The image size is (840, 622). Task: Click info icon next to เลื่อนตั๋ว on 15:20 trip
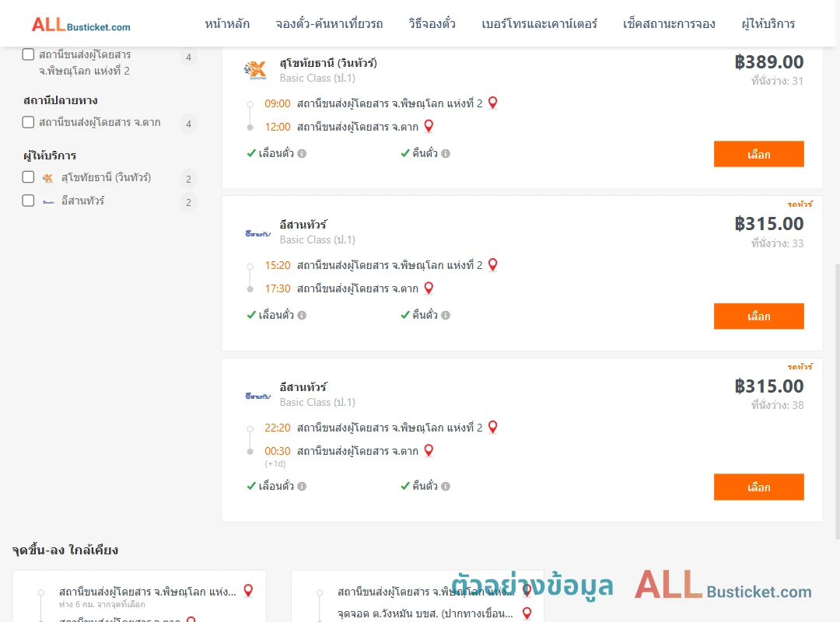pyautogui.click(x=302, y=316)
